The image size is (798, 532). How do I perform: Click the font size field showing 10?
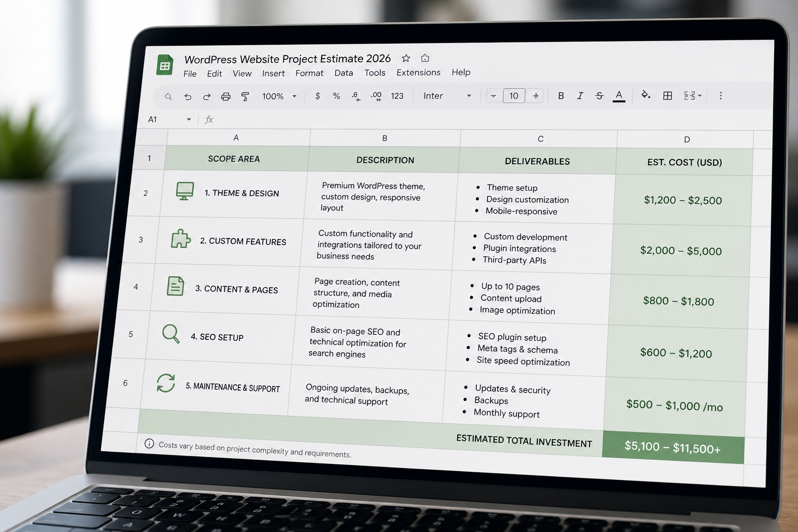(x=514, y=96)
